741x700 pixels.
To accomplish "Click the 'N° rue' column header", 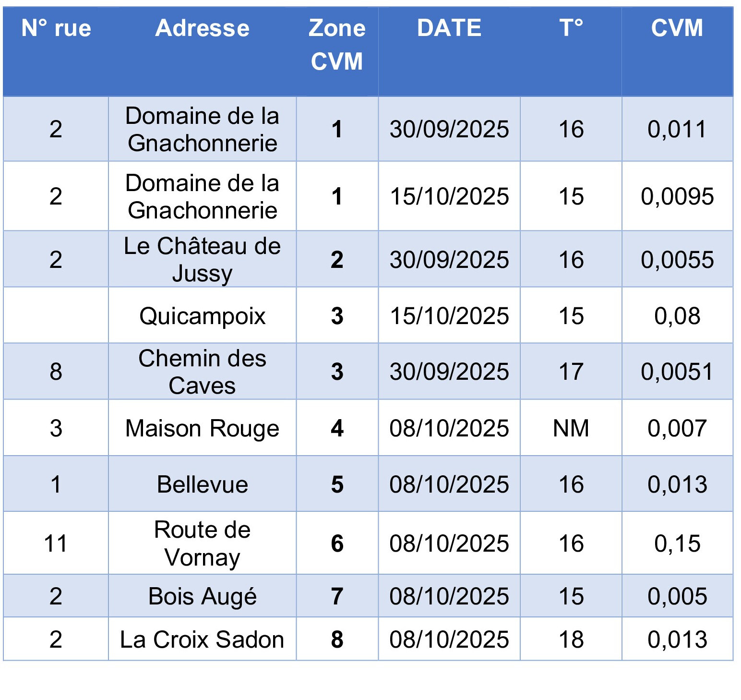I will 56,28.
